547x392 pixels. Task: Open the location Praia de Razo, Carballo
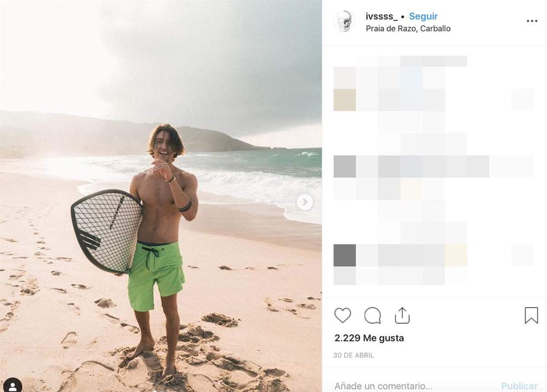coord(408,28)
